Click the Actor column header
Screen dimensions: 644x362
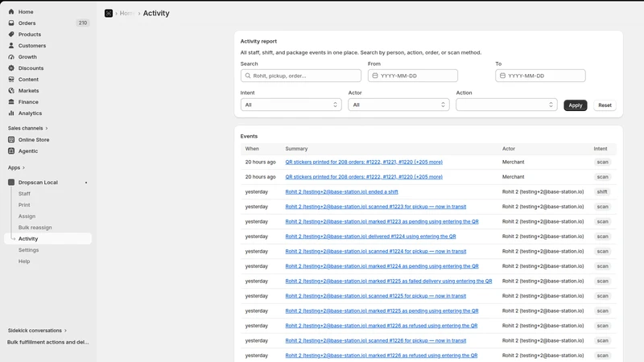click(509, 149)
